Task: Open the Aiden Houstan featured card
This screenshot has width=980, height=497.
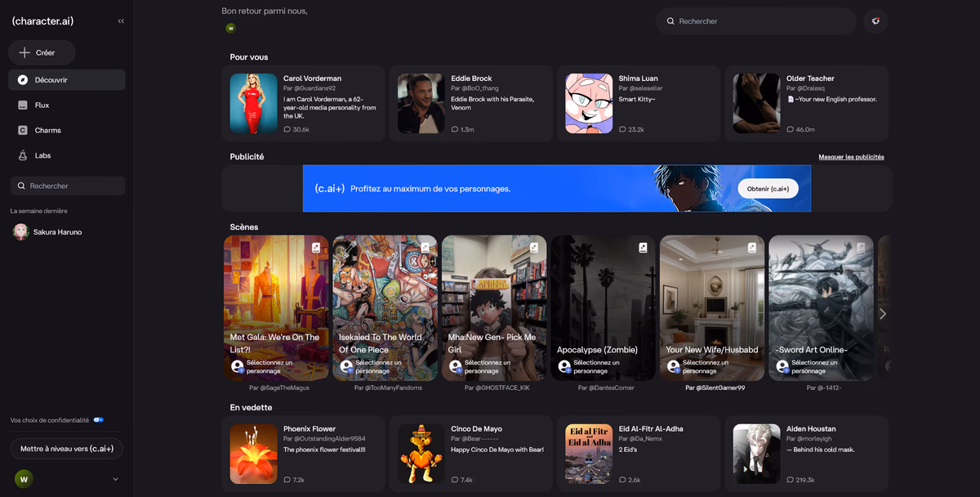Action: 806,454
